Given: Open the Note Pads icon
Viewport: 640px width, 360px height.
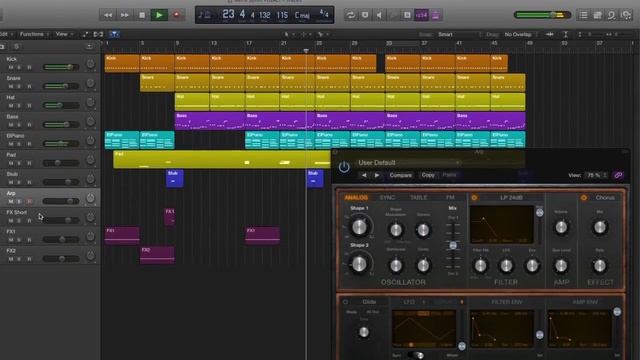Looking at the screenshot, I should click(x=598, y=15).
